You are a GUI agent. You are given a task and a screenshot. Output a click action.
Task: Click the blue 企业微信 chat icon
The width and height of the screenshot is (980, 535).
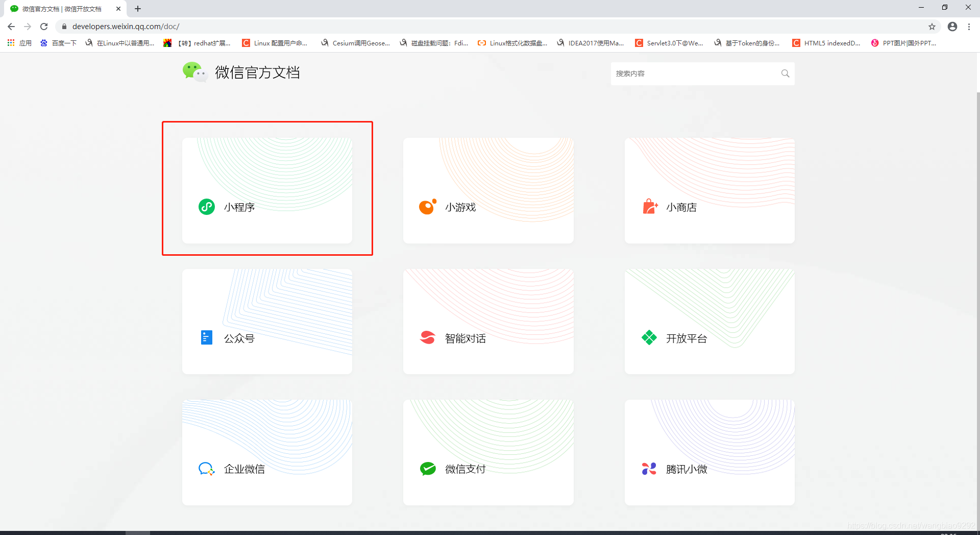[x=207, y=469]
